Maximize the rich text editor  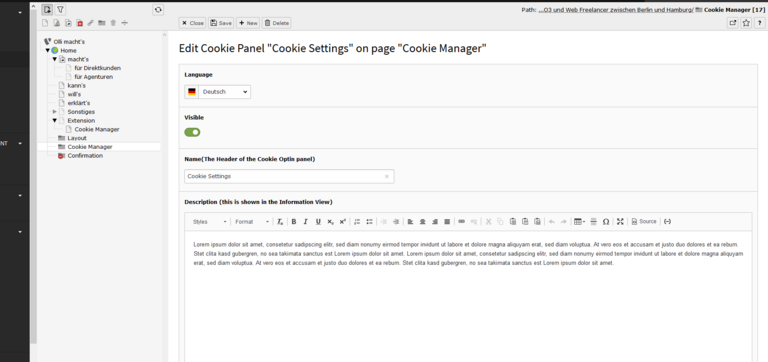(x=620, y=221)
